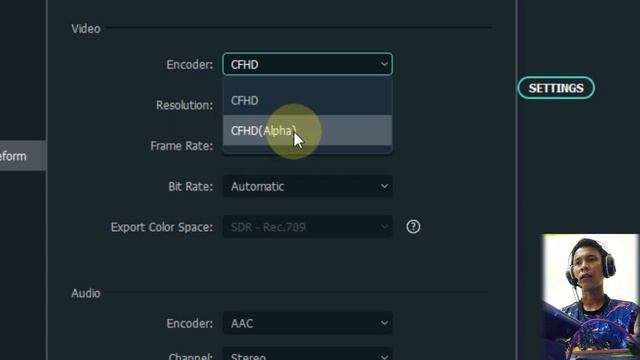The width and height of the screenshot is (640, 360).
Task: Click the Audio section heading
Action: click(86, 293)
